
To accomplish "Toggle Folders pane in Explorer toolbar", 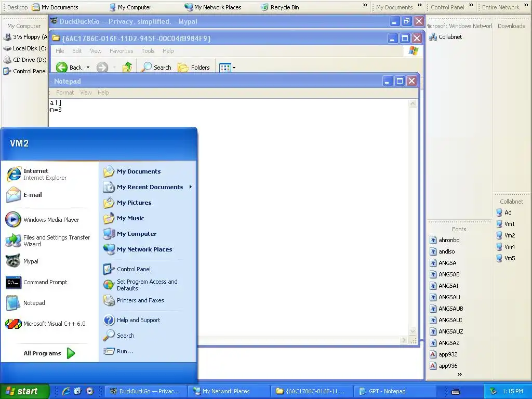I will [x=194, y=67].
